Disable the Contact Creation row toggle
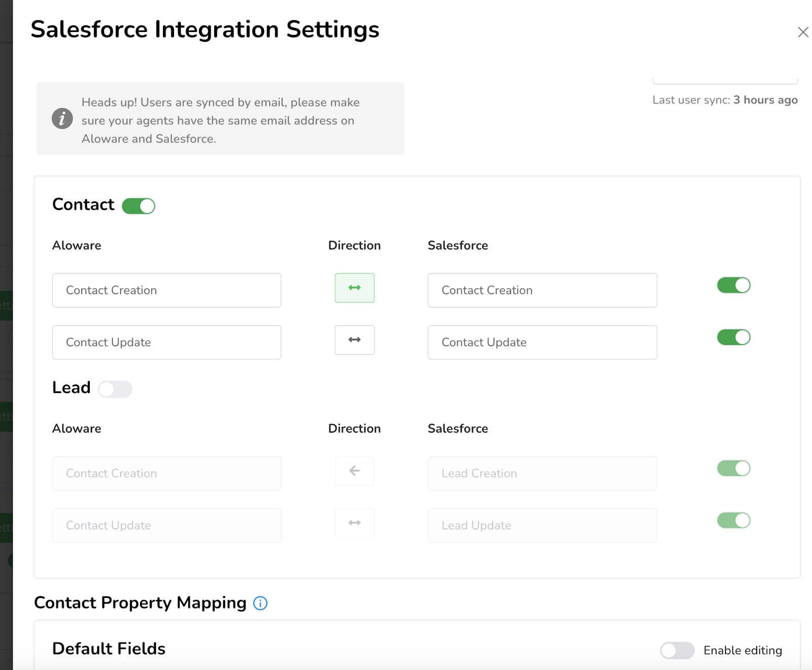Viewport: 812px width, 670px height. click(x=733, y=285)
